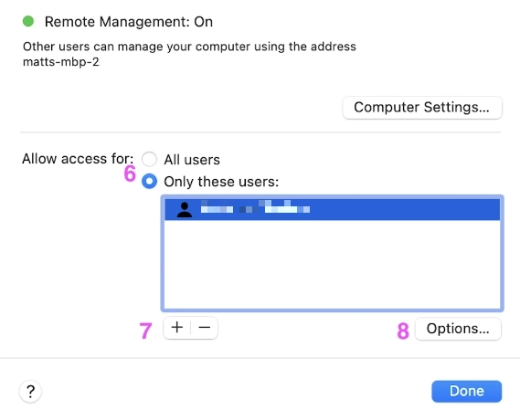Click the person icon in the user row
Image resolution: width=520 pixels, height=420 pixels.
185,210
